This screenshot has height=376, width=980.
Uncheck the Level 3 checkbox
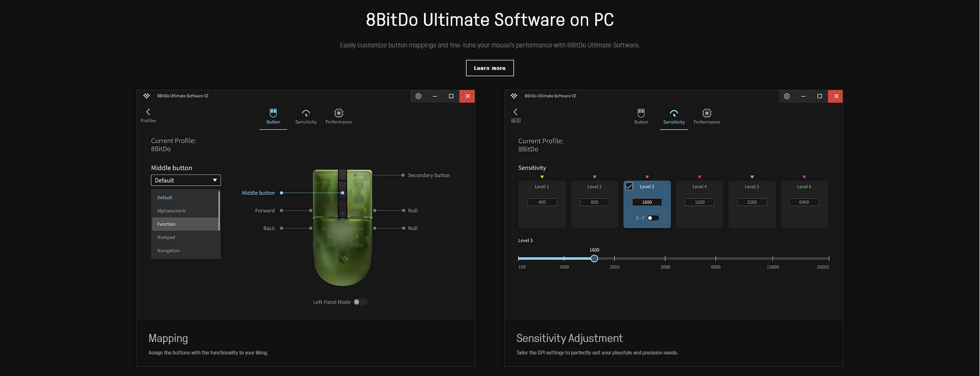629,186
